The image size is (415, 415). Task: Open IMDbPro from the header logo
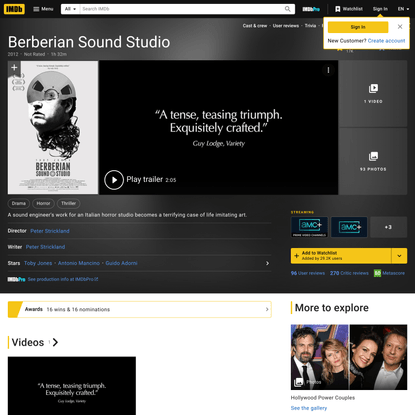coord(311,9)
